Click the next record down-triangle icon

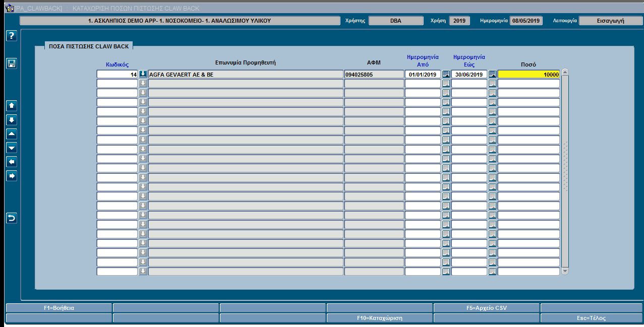[x=12, y=148]
